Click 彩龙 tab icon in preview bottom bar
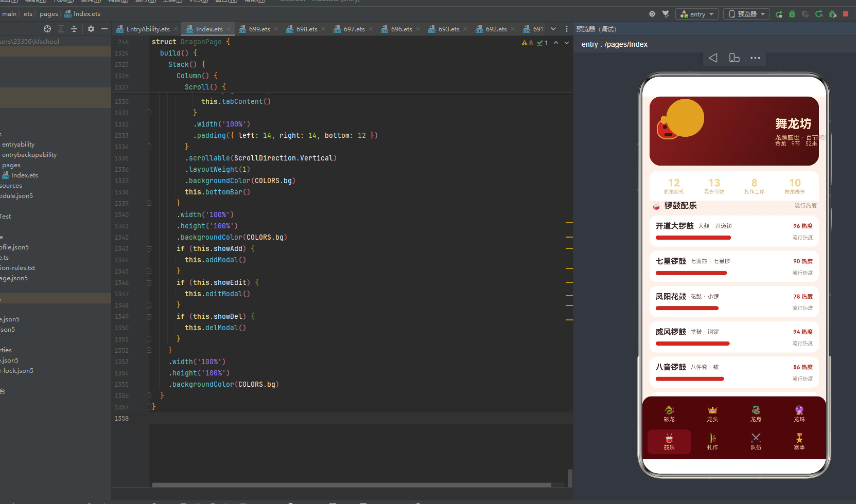The image size is (856, 504). (x=669, y=410)
